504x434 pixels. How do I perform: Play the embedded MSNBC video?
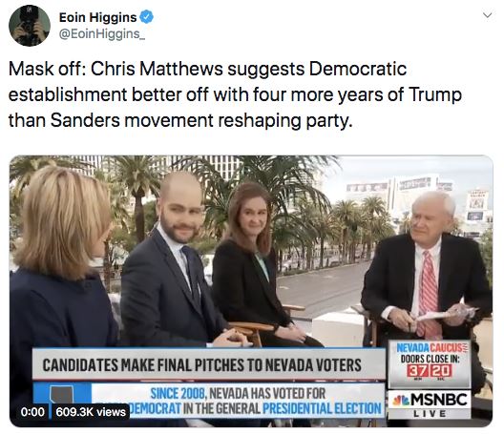(251, 291)
